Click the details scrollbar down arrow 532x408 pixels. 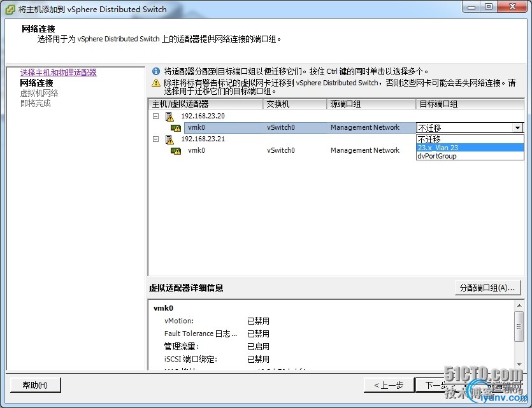coord(519,364)
